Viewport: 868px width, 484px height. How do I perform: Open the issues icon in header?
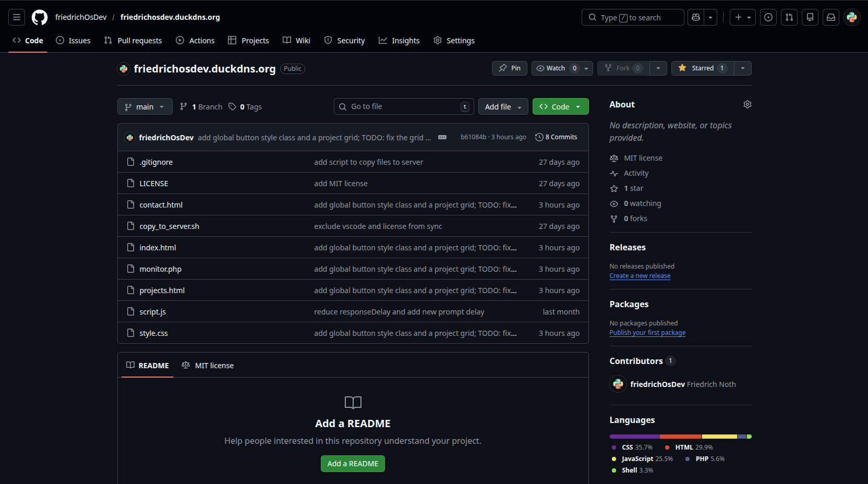pyautogui.click(x=768, y=17)
